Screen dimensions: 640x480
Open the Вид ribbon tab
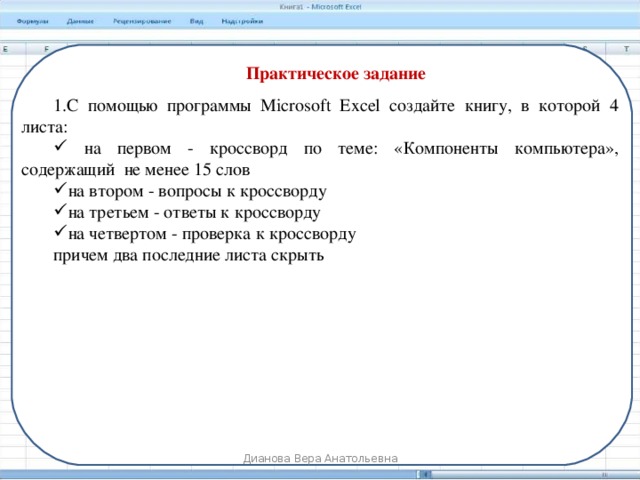click(x=196, y=21)
